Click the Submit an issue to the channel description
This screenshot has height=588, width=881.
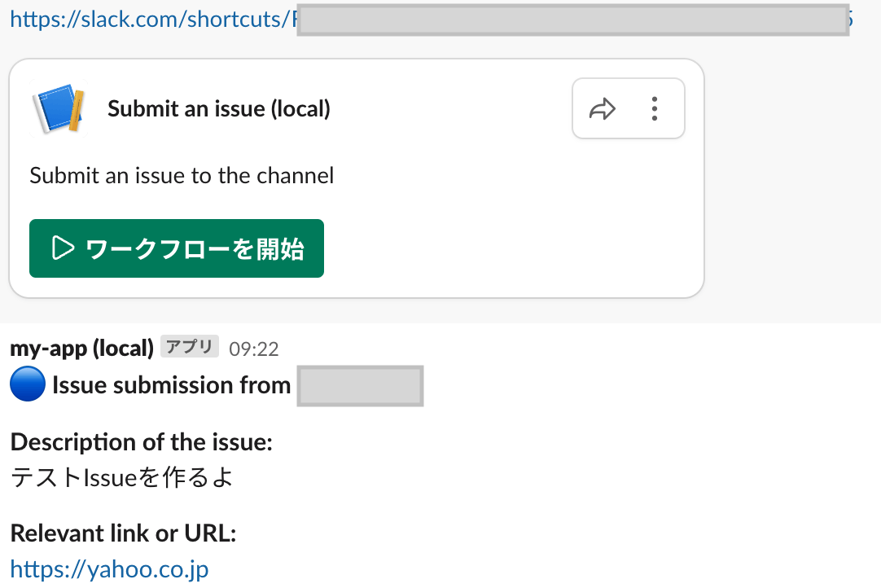(x=182, y=175)
